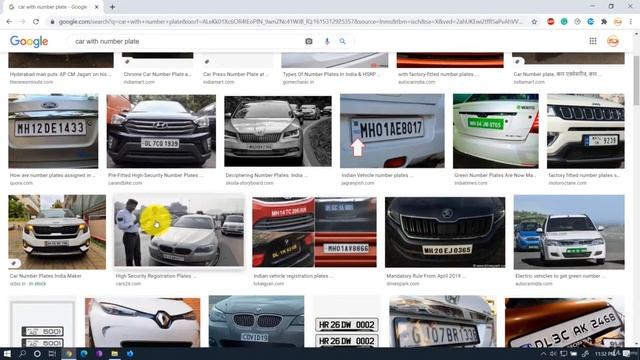Open 'Pre-Fitted High-Security Number Plates' link

coord(156,175)
